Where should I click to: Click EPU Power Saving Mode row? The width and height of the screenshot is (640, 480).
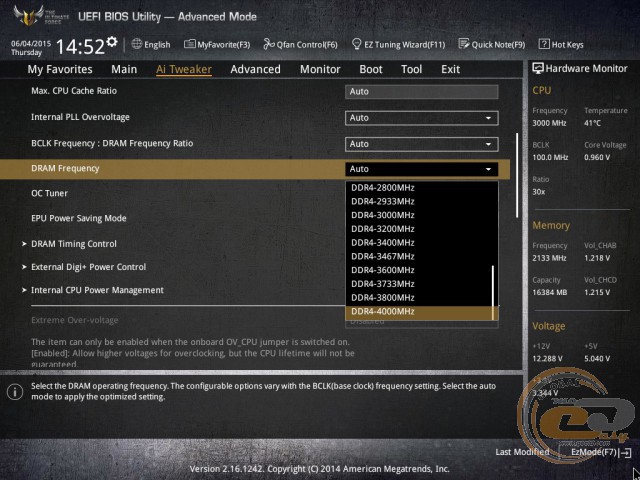pyautogui.click(x=79, y=218)
